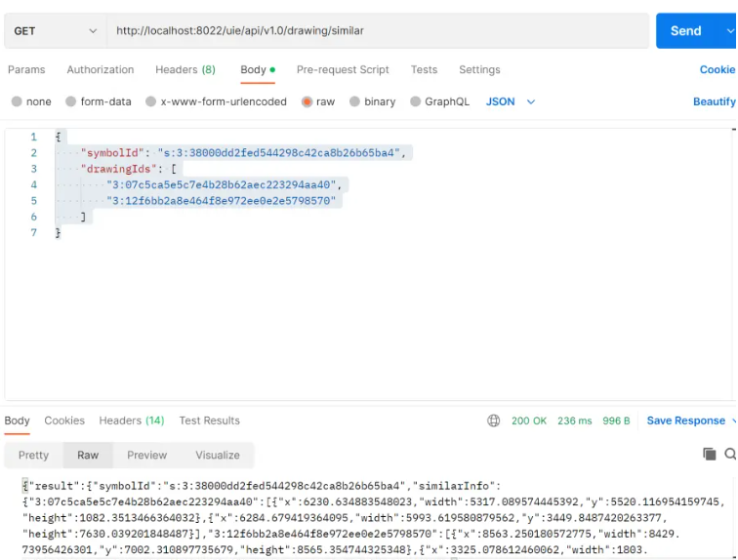The image size is (738, 560).
Task: Click the drawingIds line in editor
Action: coord(129,169)
